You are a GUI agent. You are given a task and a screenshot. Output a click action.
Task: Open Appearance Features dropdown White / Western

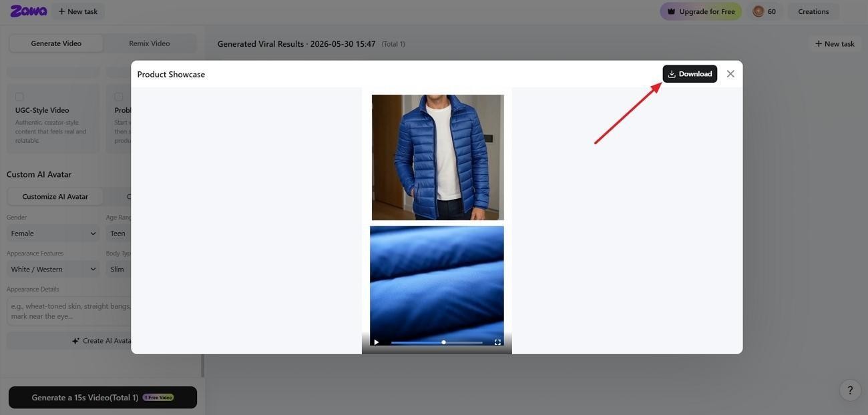pos(53,270)
